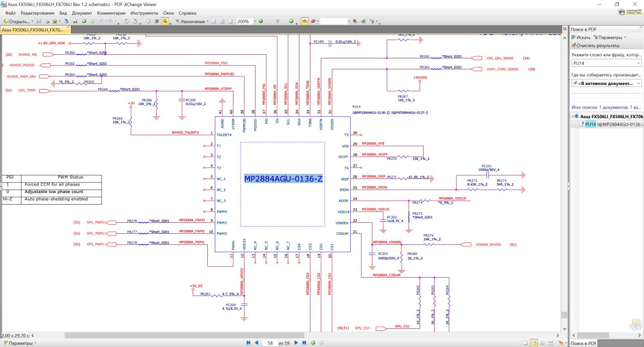Click the Fit Page icon
The height and width of the screenshot is (347, 644).
pos(222,22)
